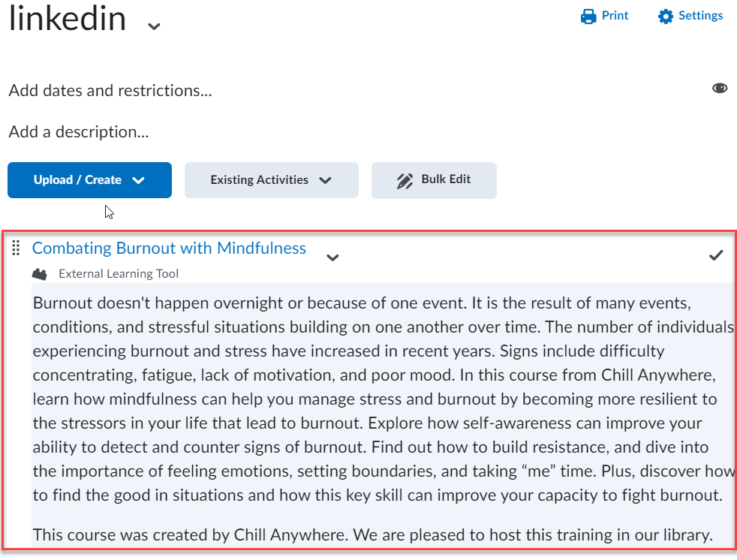Click the Upload / Create button
The height and width of the screenshot is (560, 737).
pos(79,180)
